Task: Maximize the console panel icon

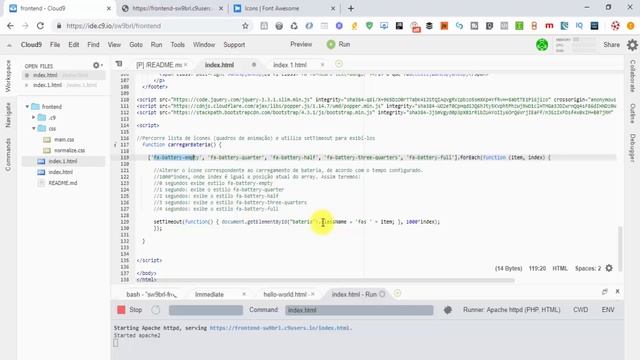Action: (x=604, y=291)
